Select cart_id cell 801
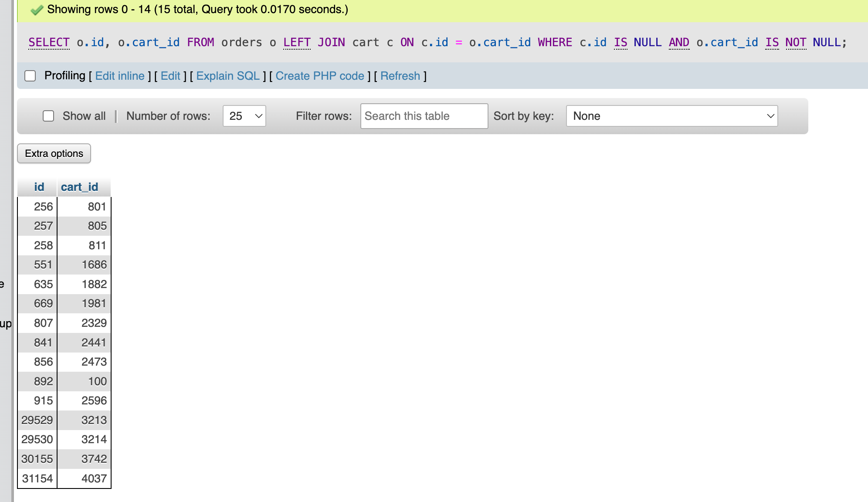Screen dimensions: 868x502 point(84,207)
